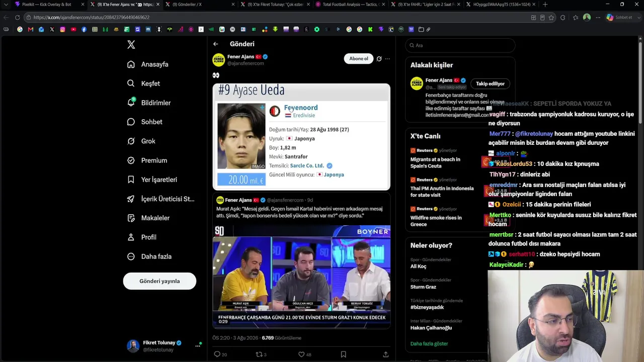The height and width of the screenshot is (362, 644).
Task: Open the Instagram bookmark in the bookmarks bar
Action: [62, 29]
